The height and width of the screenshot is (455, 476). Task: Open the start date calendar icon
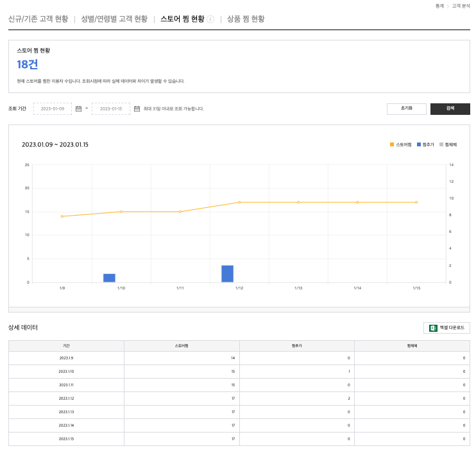tap(78, 109)
